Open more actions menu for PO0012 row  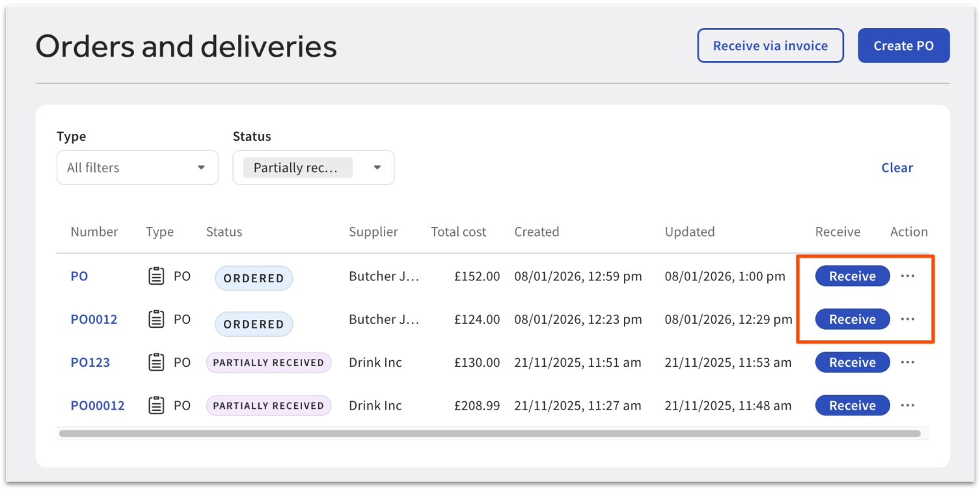pyautogui.click(x=907, y=319)
